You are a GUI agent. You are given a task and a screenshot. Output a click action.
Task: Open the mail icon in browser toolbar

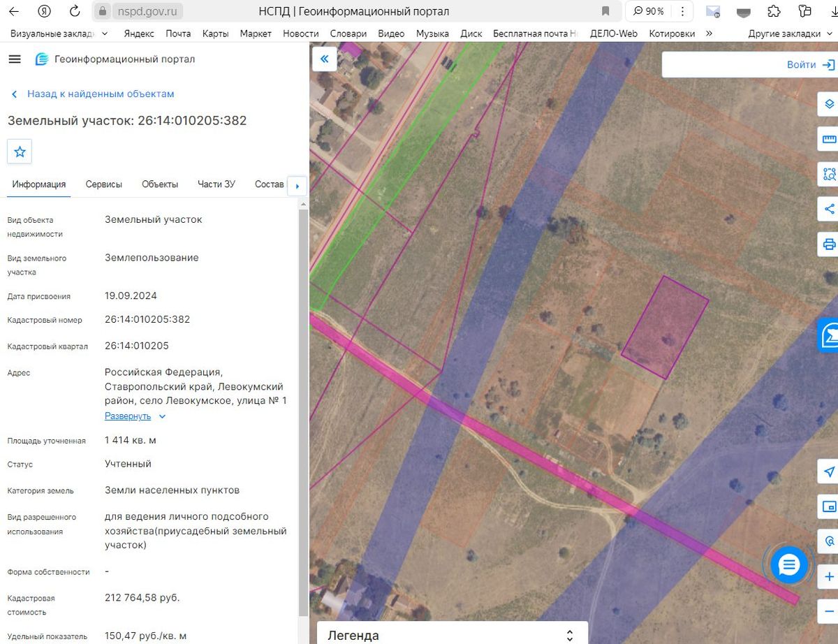(713, 11)
